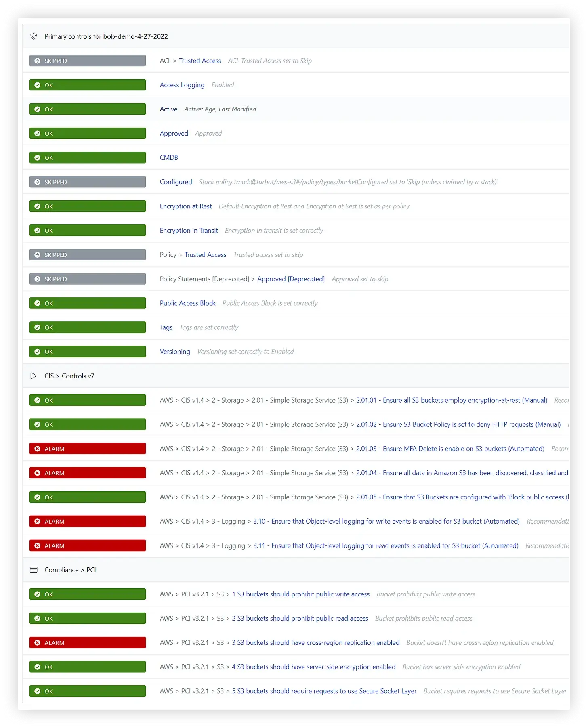Click the OK badge for Versioning

click(x=88, y=351)
